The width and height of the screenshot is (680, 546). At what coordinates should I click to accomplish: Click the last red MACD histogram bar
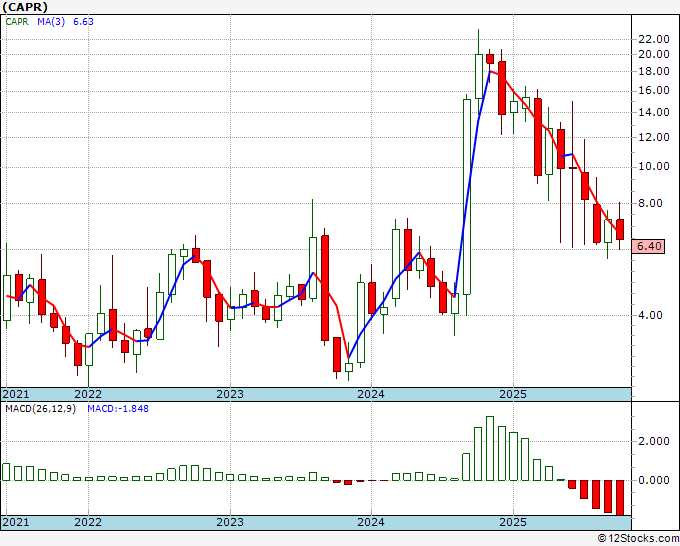pyautogui.click(x=620, y=498)
